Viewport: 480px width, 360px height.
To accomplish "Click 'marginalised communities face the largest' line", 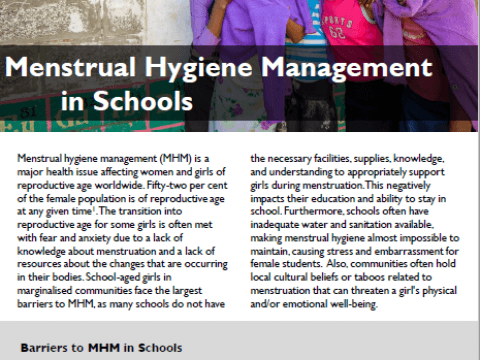I will pos(110,291).
